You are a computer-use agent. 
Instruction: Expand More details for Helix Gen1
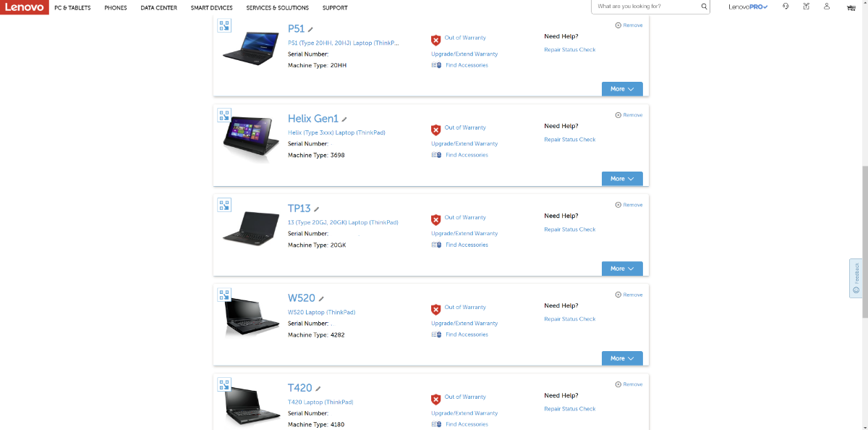click(x=622, y=179)
